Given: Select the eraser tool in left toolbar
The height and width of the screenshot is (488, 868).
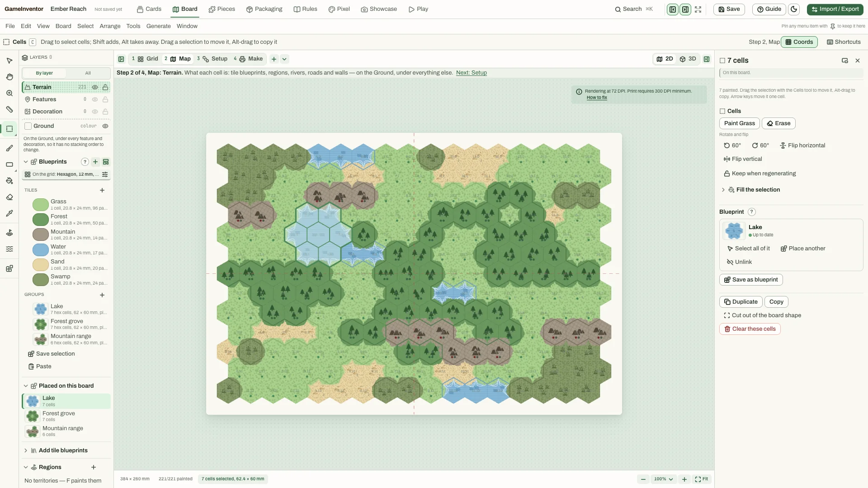Looking at the screenshot, I should point(9,197).
